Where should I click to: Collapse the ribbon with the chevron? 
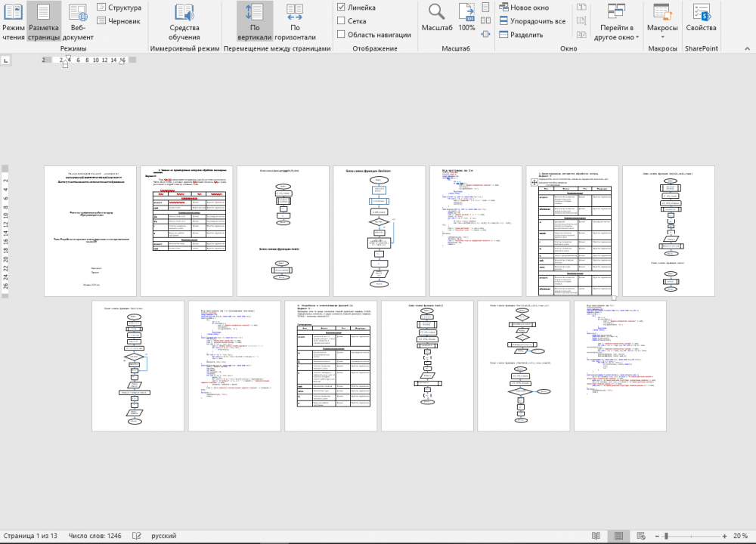745,48
